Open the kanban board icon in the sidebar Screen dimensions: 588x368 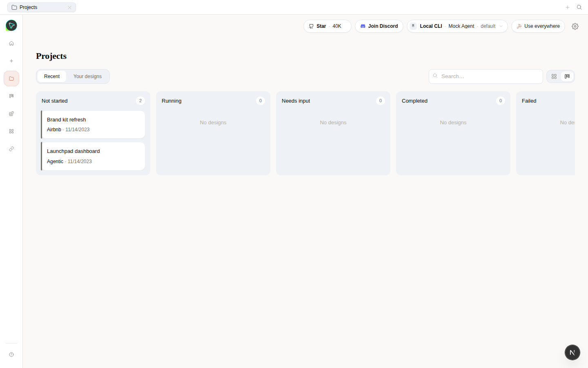tap(11, 96)
